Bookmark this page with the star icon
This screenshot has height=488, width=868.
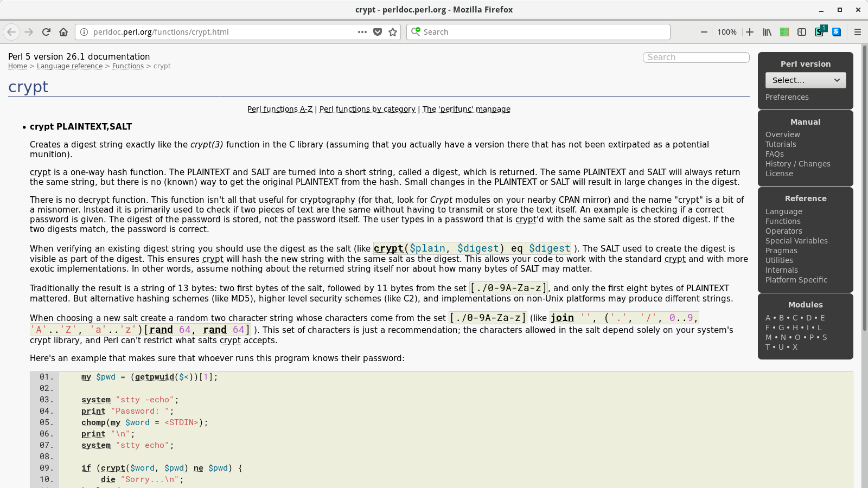coord(392,32)
